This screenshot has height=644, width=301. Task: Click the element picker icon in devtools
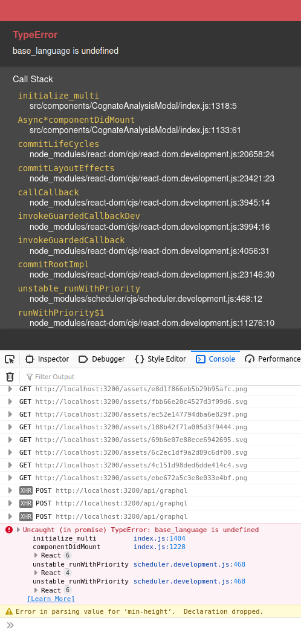10,359
